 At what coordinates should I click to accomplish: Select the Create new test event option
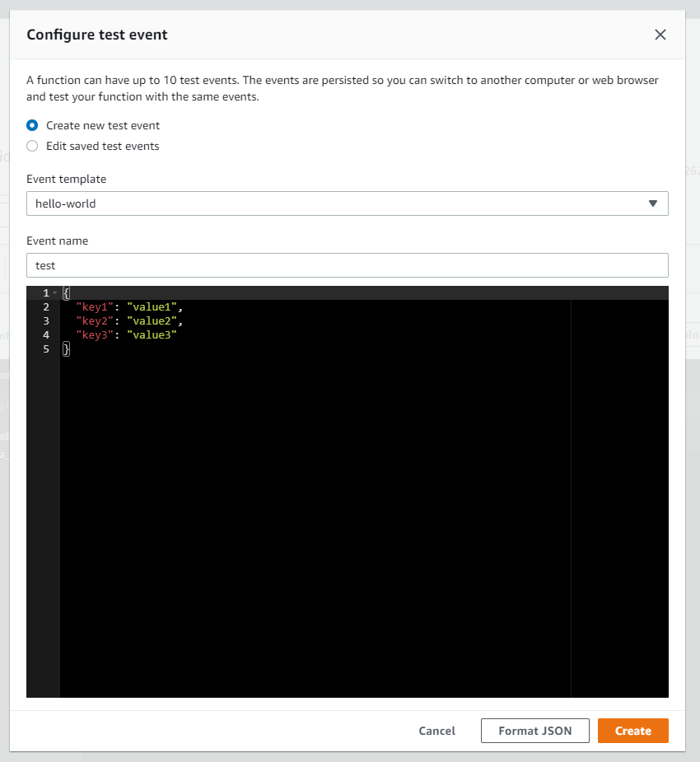click(32, 125)
